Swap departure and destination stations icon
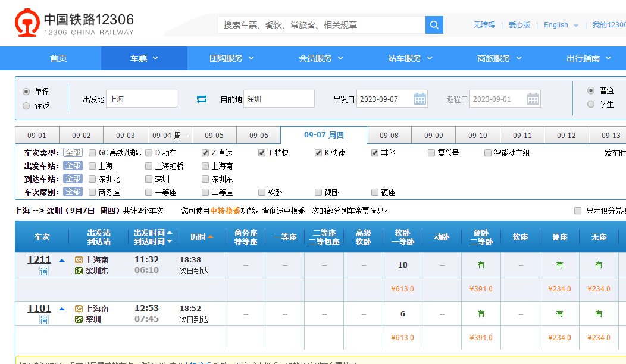 pos(202,99)
